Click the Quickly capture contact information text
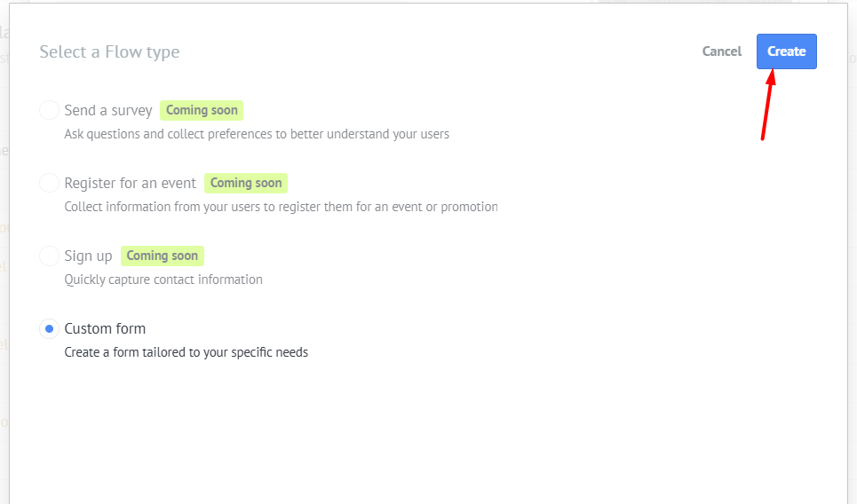Screen dimensions: 857x504 (x=163, y=280)
